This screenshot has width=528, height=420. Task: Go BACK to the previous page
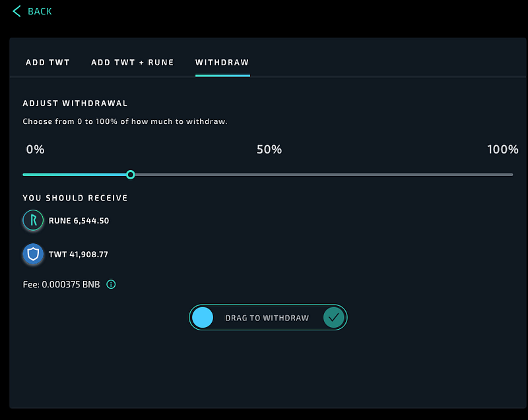coord(40,11)
